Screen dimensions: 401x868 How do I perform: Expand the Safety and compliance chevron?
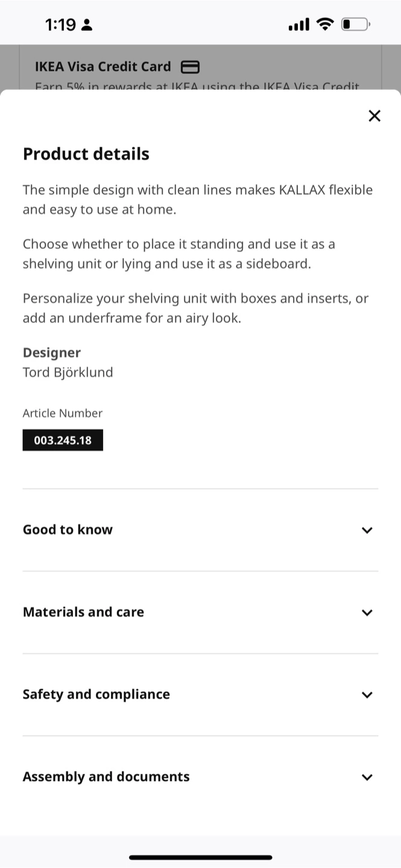click(367, 694)
